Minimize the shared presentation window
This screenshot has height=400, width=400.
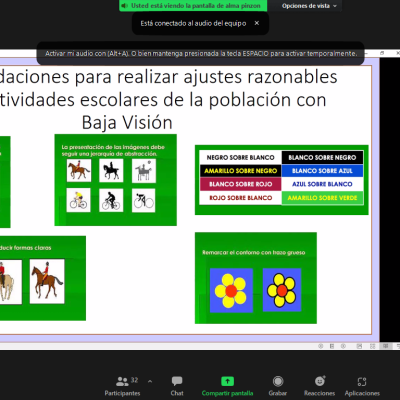[367, 53]
